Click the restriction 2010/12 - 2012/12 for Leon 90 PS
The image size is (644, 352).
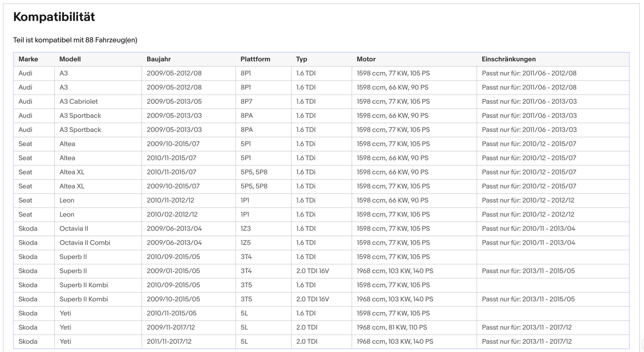(x=553, y=201)
